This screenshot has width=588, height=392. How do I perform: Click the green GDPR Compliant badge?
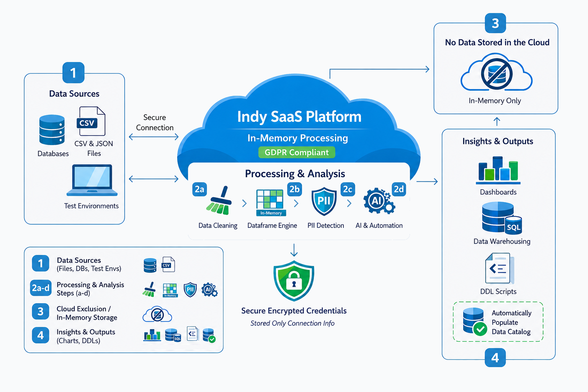click(297, 152)
